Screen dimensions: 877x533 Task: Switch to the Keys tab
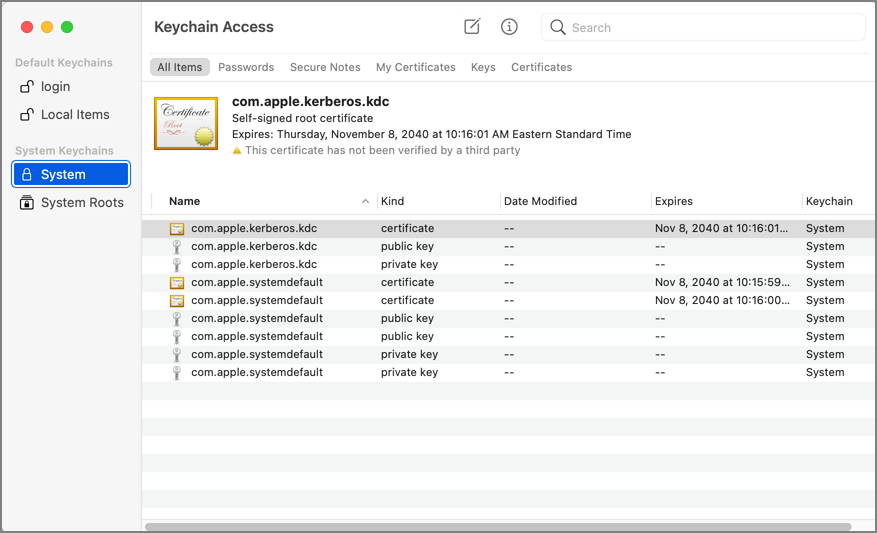[x=483, y=67]
